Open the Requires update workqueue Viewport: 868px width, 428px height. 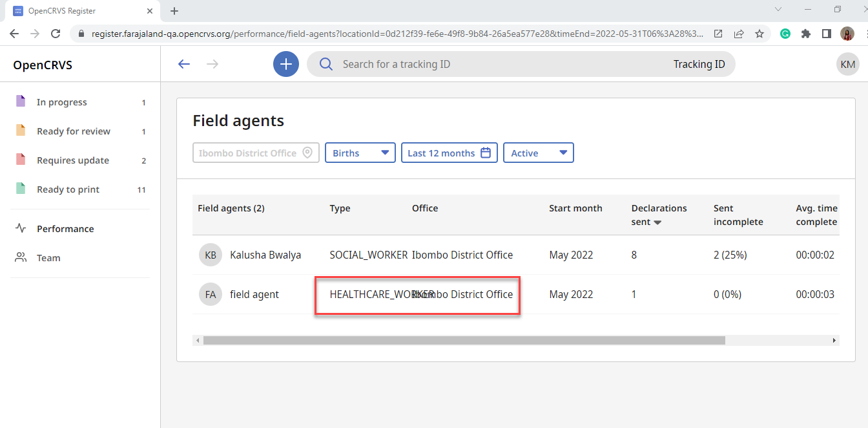tap(71, 160)
